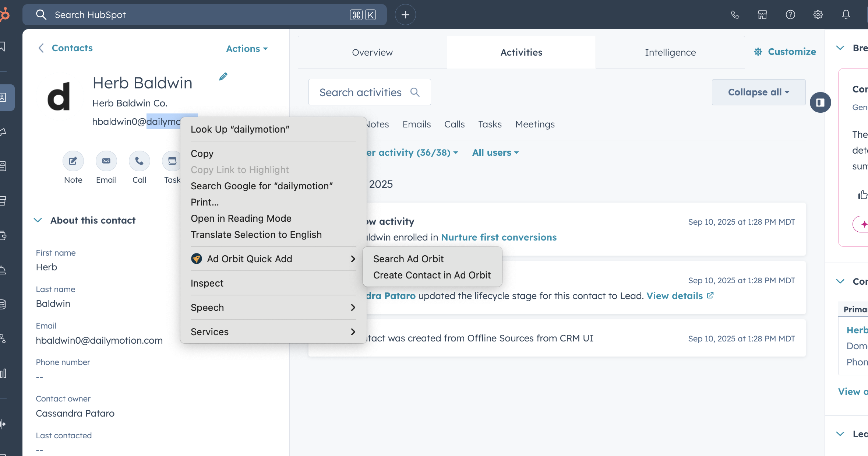Toggle the sidebar collapse round button

point(820,102)
